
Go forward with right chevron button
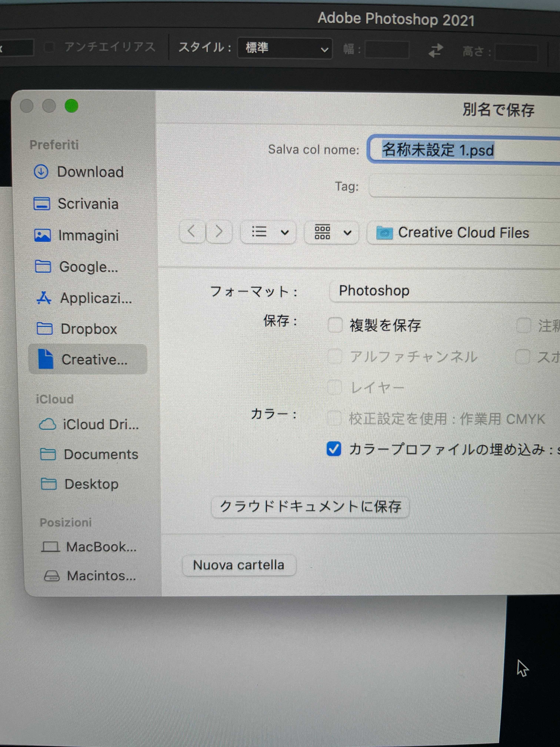pos(219,232)
